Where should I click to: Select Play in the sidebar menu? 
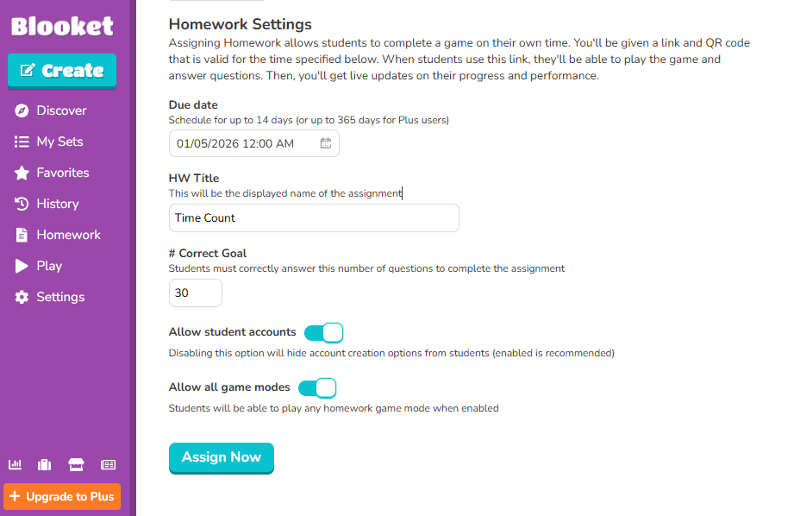(x=49, y=266)
